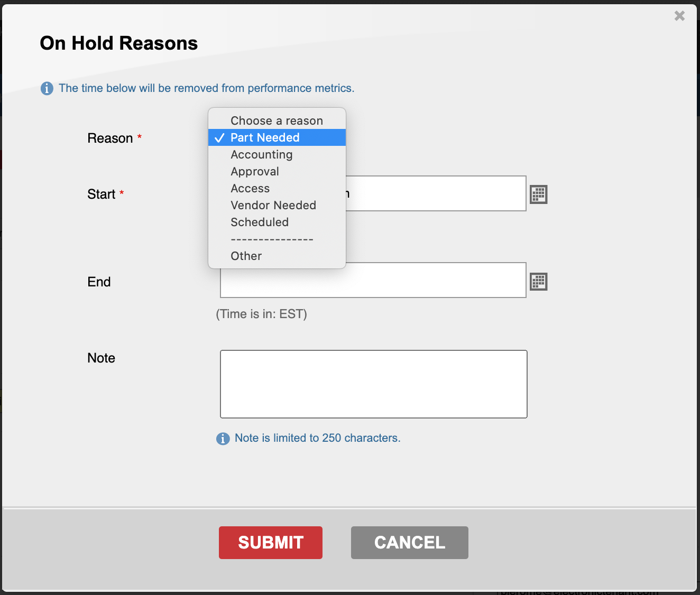Click the performance metrics notice text
Viewport: 700px width, 595px height.
click(206, 88)
